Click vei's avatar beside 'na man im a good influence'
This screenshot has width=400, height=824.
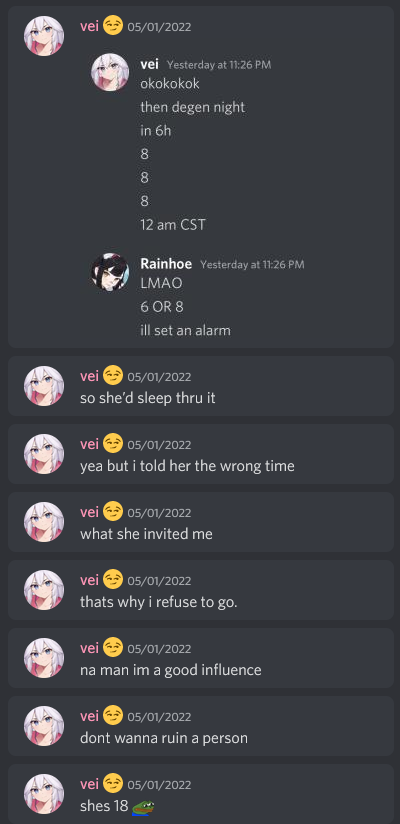pyautogui.click(x=44, y=657)
